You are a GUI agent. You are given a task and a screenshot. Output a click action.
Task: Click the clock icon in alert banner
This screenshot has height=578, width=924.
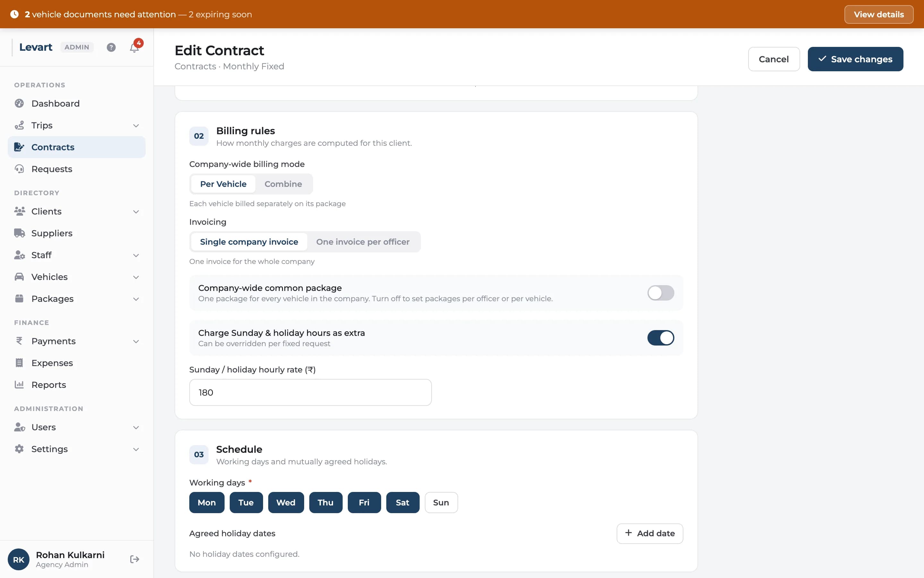[x=14, y=14]
